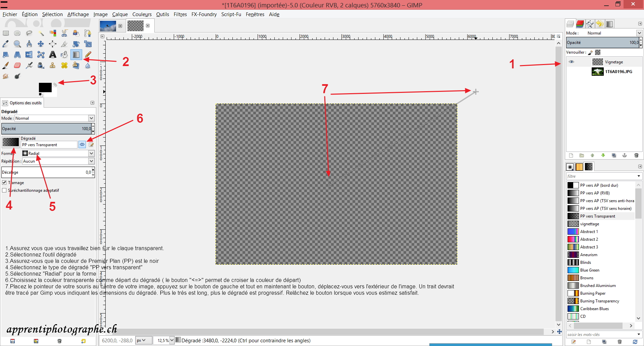Select the Paintbrush tool
Image resolution: width=644 pixels, height=346 pixels.
tap(6, 65)
